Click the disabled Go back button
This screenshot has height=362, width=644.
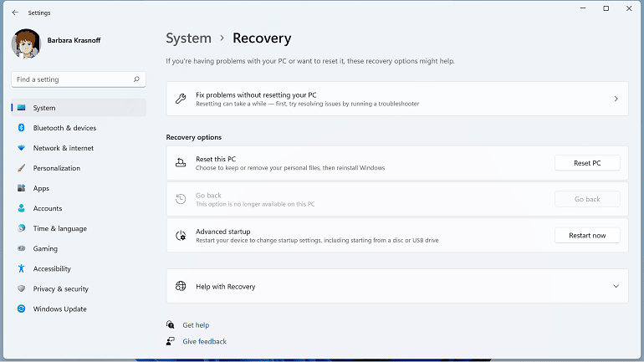(x=587, y=199)
